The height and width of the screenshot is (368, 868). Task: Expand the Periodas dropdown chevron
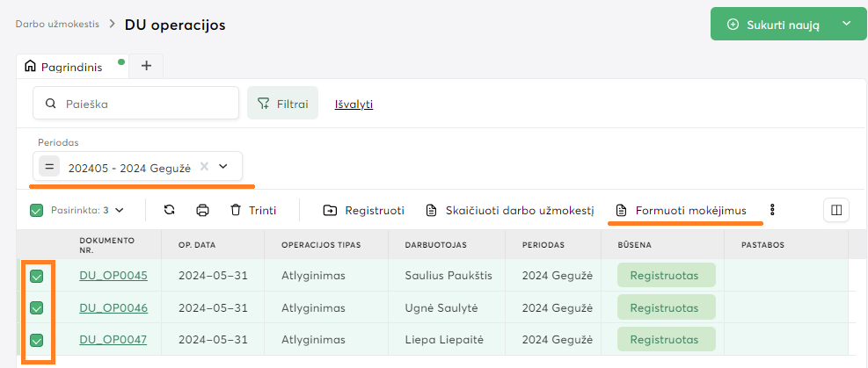[223, 166]
